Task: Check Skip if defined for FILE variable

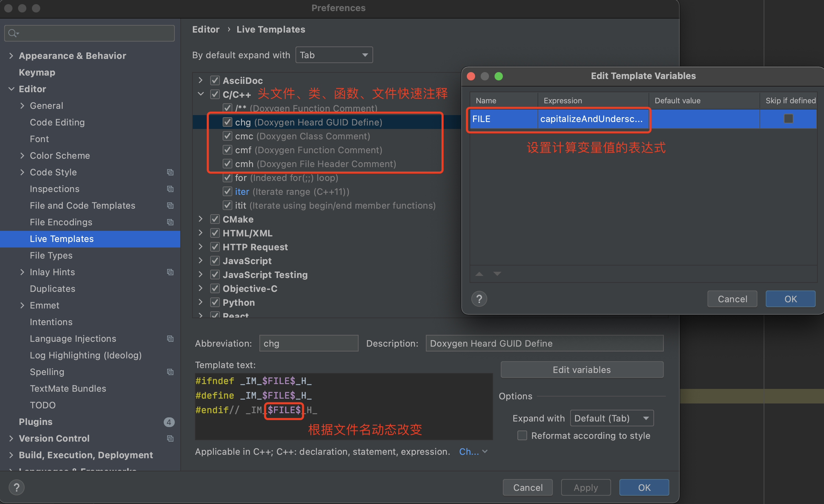Action: (789, 119)
